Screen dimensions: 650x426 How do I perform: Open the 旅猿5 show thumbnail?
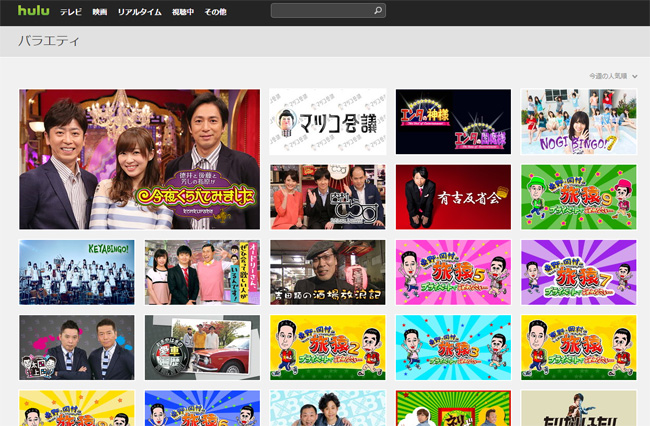coord(453,272)
